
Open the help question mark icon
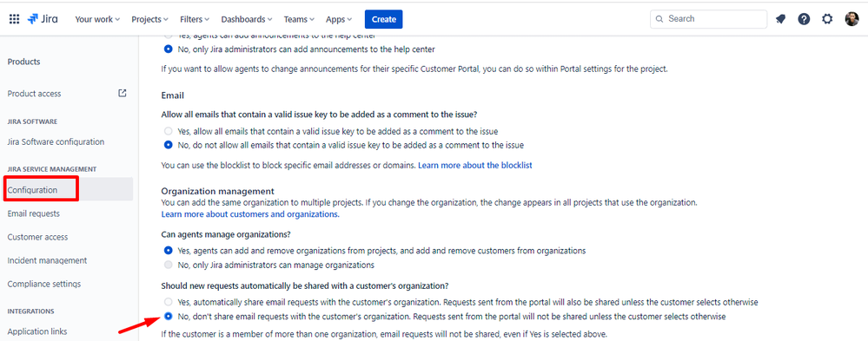pyautogui.click(x=804, y=19)
